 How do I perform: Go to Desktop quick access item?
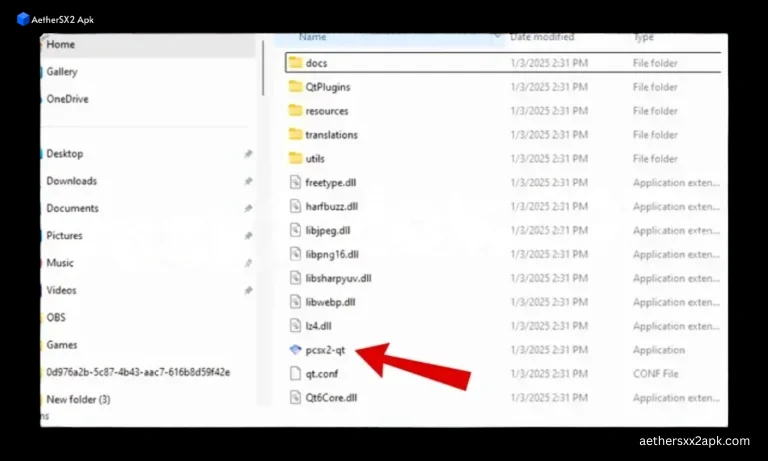tap(65, 154)
